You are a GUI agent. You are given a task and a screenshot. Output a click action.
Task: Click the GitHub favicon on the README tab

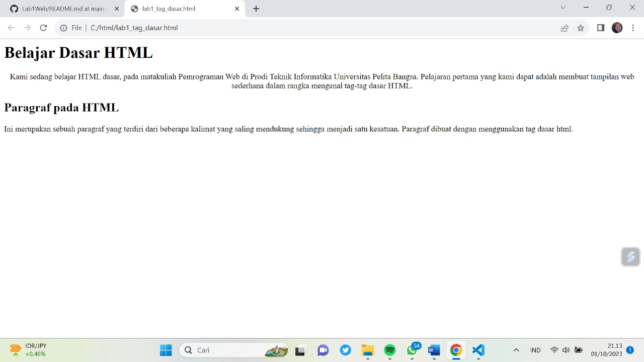14,9
